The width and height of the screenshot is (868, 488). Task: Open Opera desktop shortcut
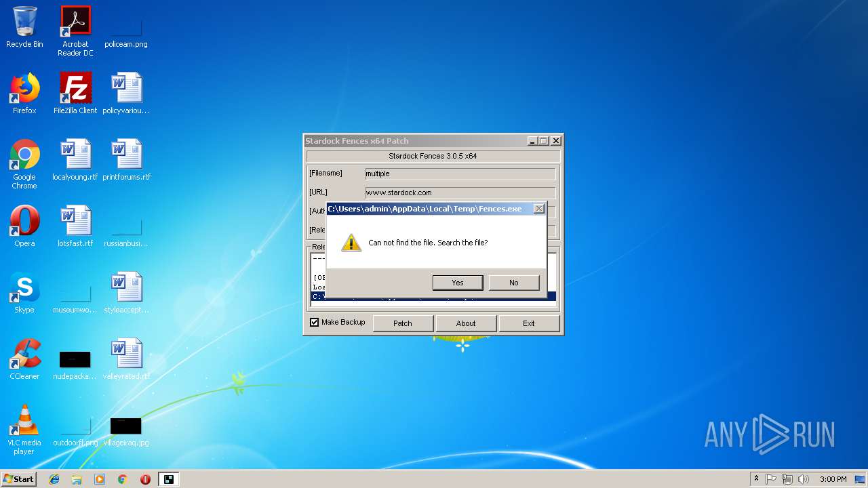(x=24, y=226)
